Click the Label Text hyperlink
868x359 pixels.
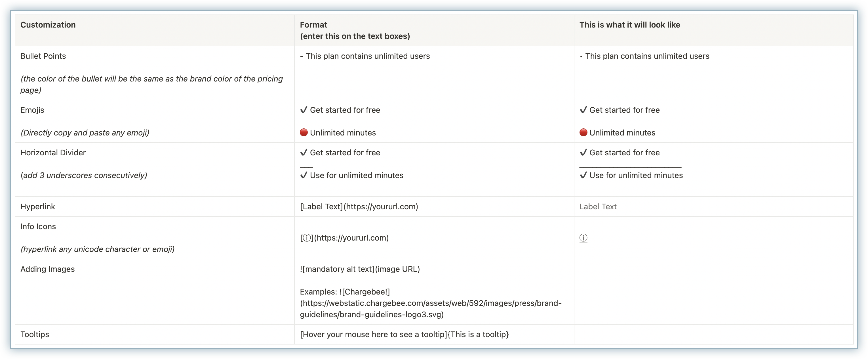pyautogui.click(x=598, y=206)
